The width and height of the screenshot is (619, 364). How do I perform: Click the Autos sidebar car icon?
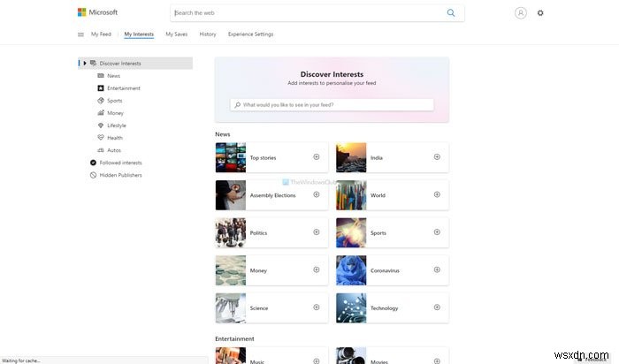point(101,150)
